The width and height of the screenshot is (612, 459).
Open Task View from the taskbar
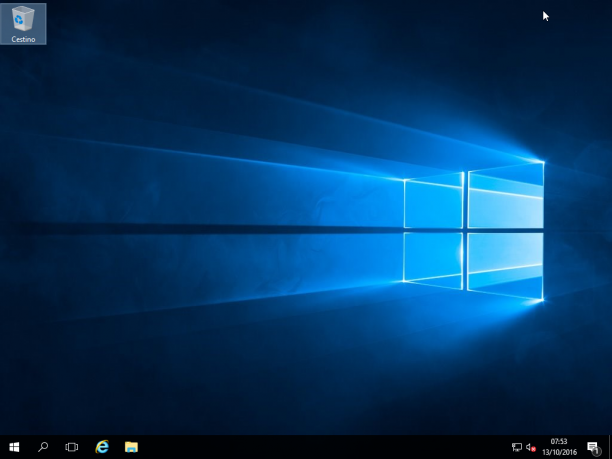(71, 447)
